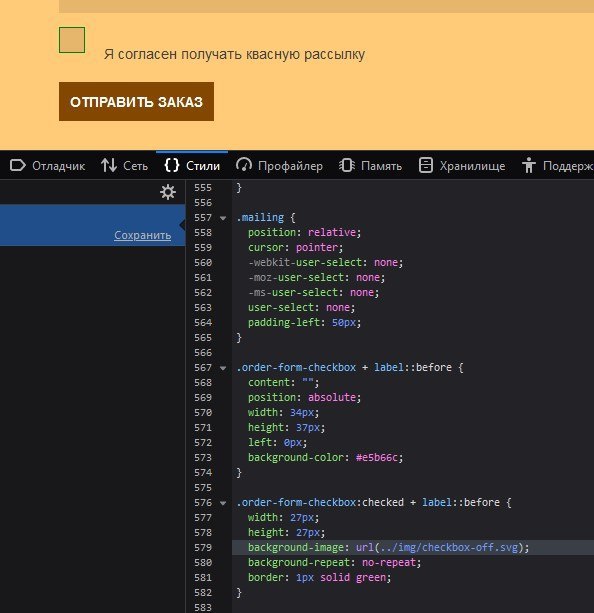Check the newsletter agreement checkbox
Viewport: 594px width, 613px height.
click(x=72, y=40)
